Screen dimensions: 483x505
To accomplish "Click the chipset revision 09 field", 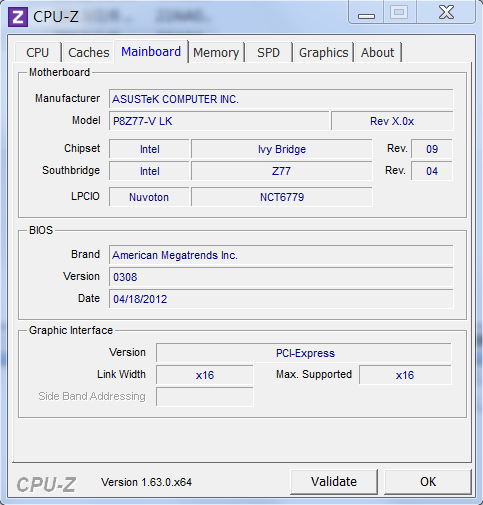I will click(x=432, y=149).
